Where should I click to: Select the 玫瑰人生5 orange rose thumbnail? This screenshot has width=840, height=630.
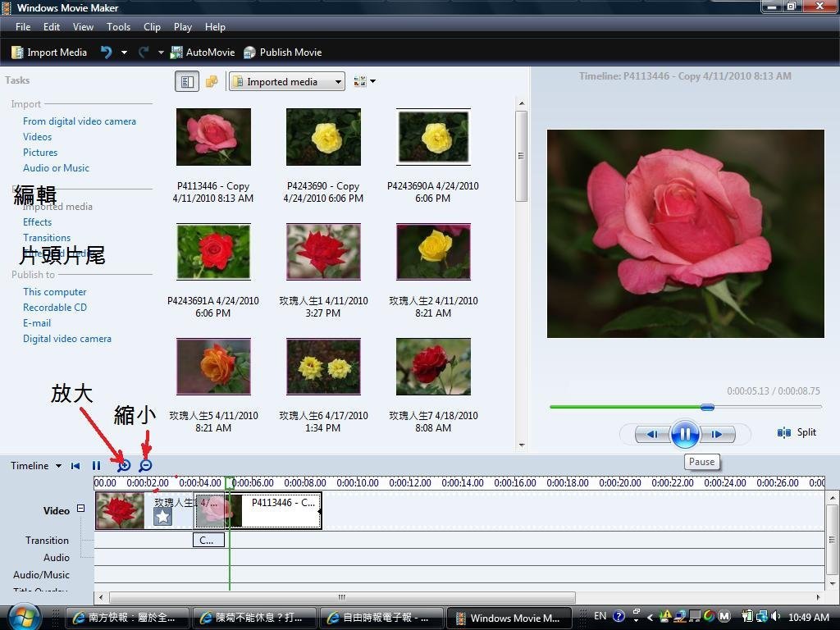[x=213, y=367]
